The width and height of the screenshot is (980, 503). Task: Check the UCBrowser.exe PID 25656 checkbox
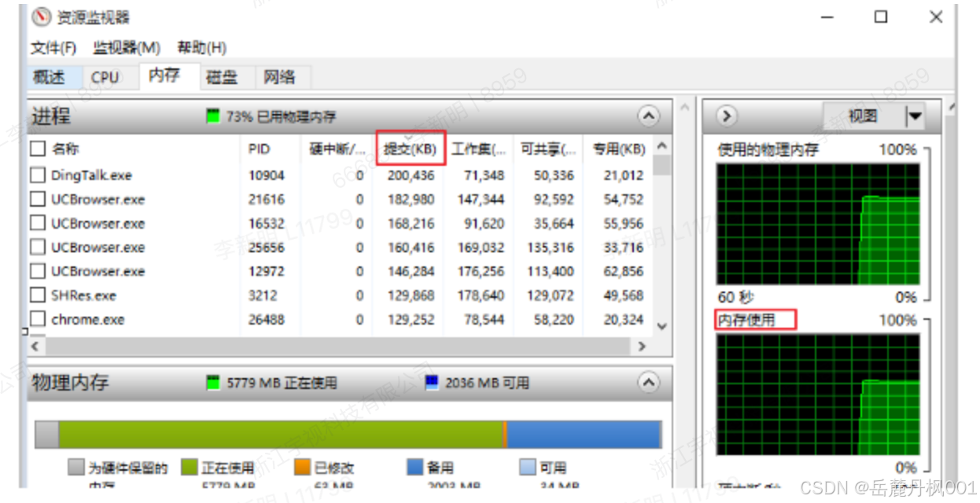click(38, 247)
